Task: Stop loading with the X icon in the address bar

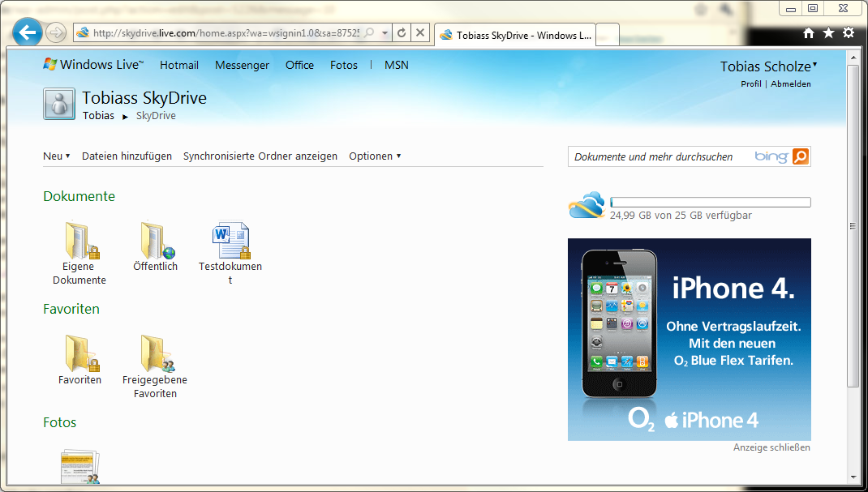Action: [420, 32]
